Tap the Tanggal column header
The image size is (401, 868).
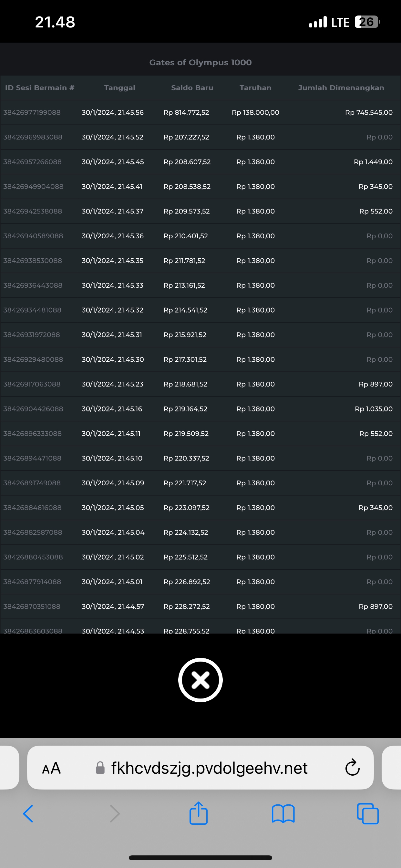120,88
